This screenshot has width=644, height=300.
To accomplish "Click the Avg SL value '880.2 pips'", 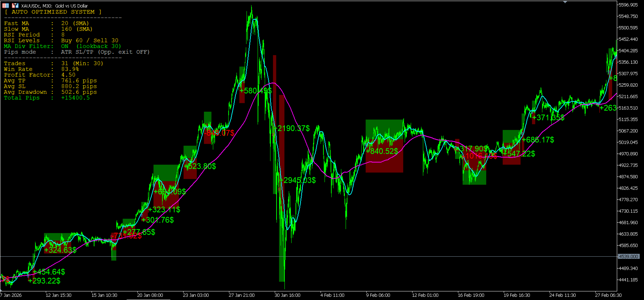I will pyautogui.click(x=79, y=86).
